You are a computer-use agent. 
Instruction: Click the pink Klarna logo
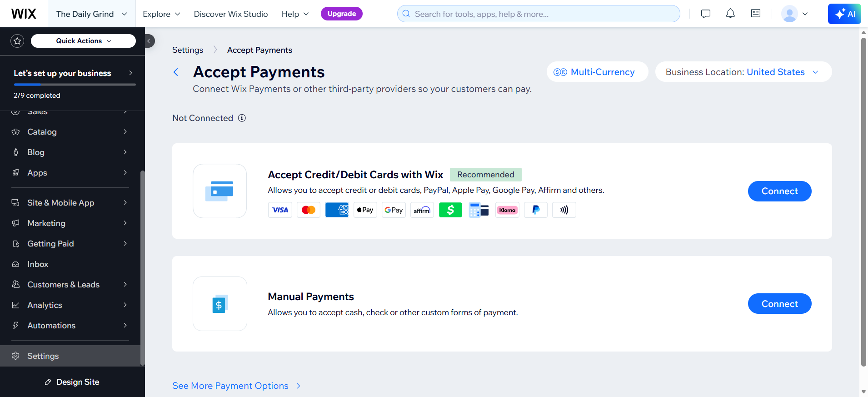click(x=507, y=210)
